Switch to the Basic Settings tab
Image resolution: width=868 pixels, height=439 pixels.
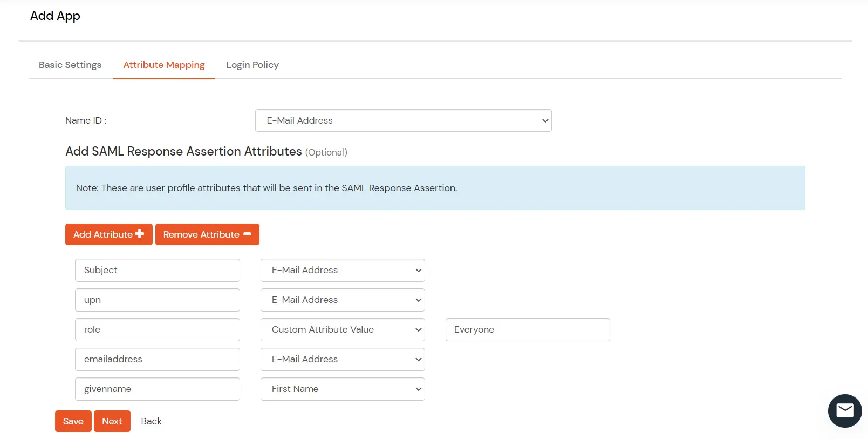(x=70, y=65)
